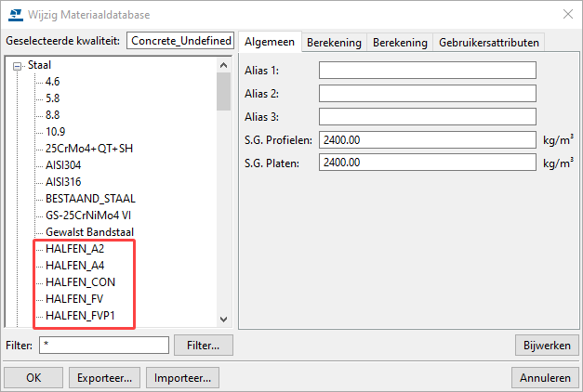Select material 10.9 in tree

click(x=55, y=132)
